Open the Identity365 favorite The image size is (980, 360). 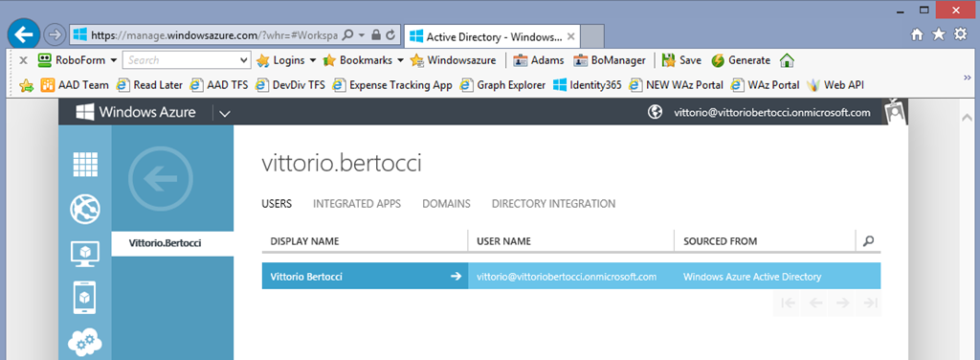[588, 85]
